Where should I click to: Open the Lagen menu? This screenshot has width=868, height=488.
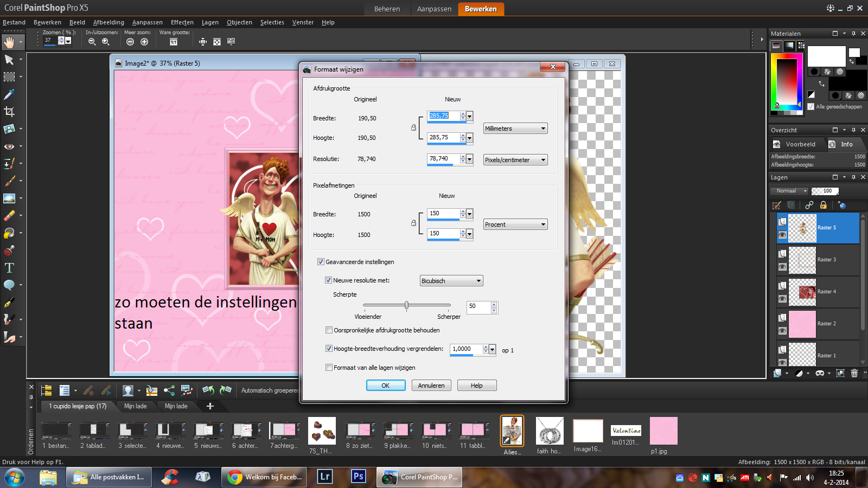tap(210, 22)
